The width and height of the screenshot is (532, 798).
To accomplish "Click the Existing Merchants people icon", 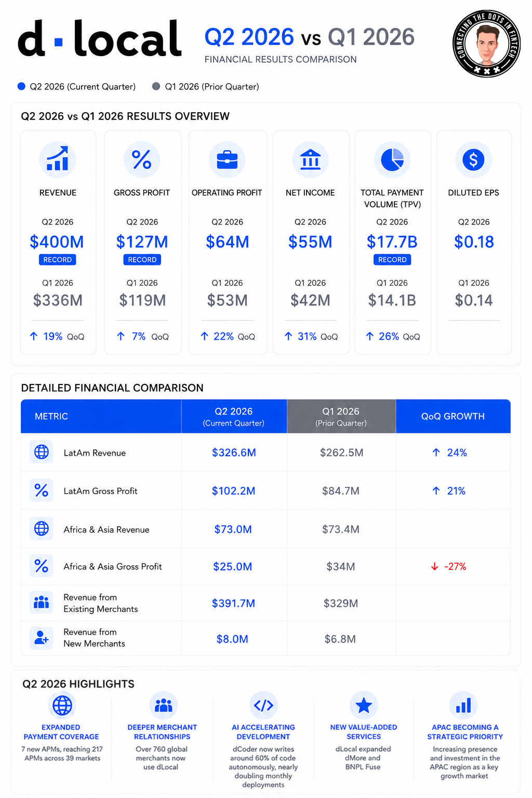I will 42,602.
